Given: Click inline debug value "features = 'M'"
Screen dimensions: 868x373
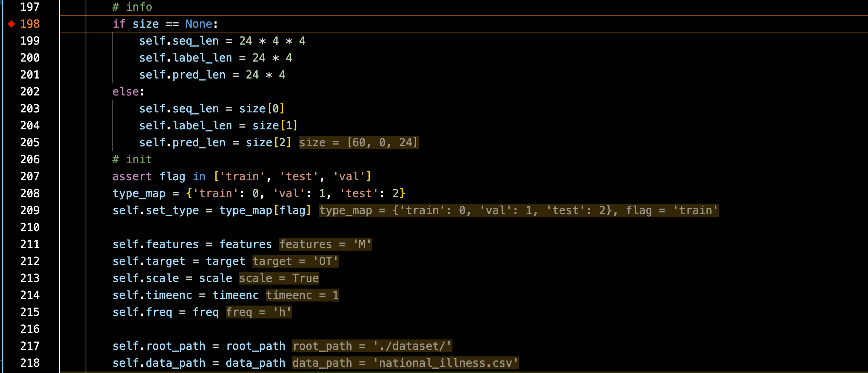Looking at the screenshot, I should [x=325, y=244].
